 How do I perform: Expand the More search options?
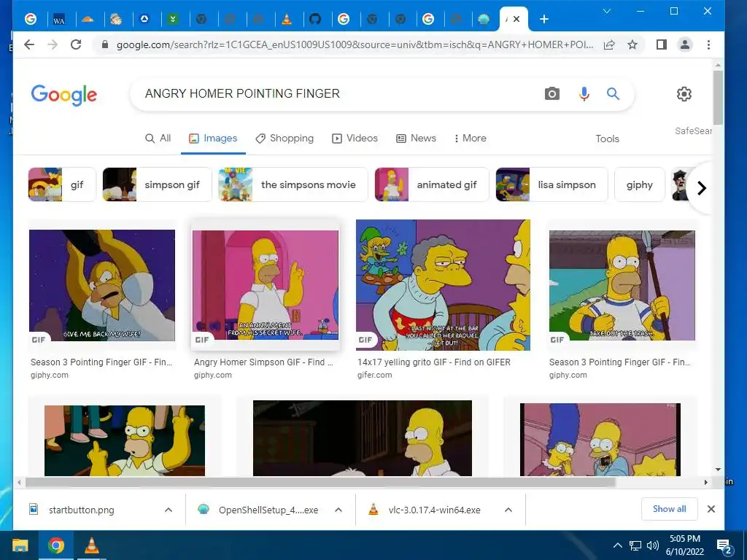(x=471, y=138)
